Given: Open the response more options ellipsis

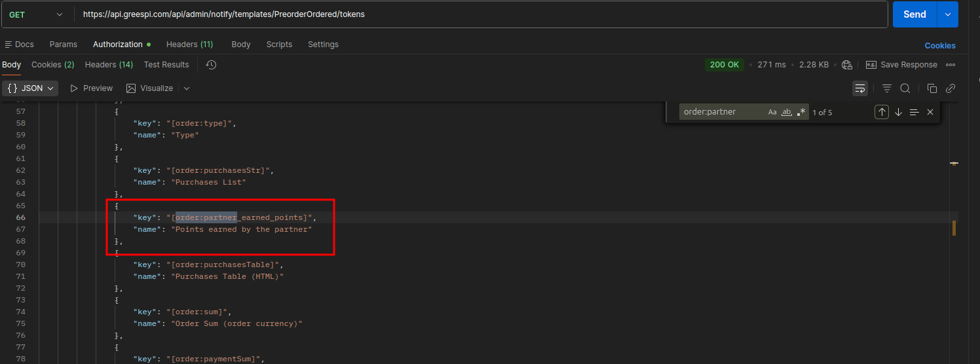Looking at the screenshot, I should (951, 65).
